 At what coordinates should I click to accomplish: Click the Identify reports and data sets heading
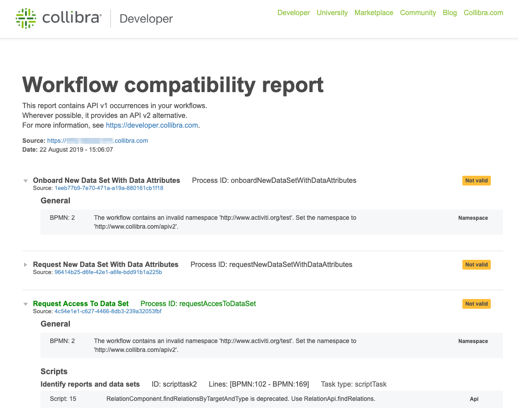tap(90, 384)
